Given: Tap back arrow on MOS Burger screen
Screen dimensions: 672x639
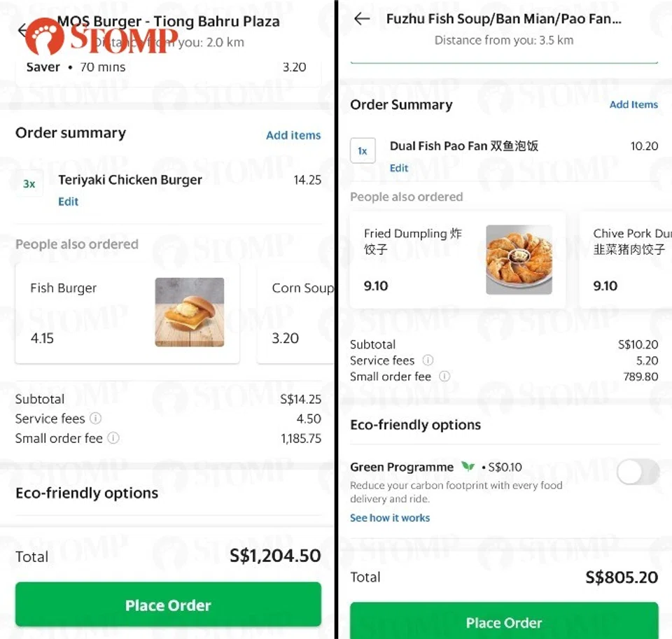Looking at the screenshot, I should 22,30.
